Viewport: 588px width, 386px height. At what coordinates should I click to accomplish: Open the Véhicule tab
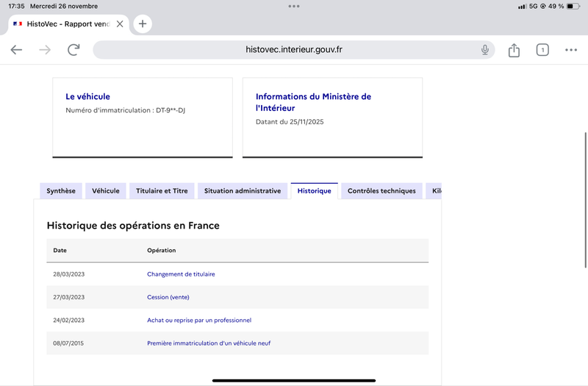pyautogui.click(x=106, y=191)
